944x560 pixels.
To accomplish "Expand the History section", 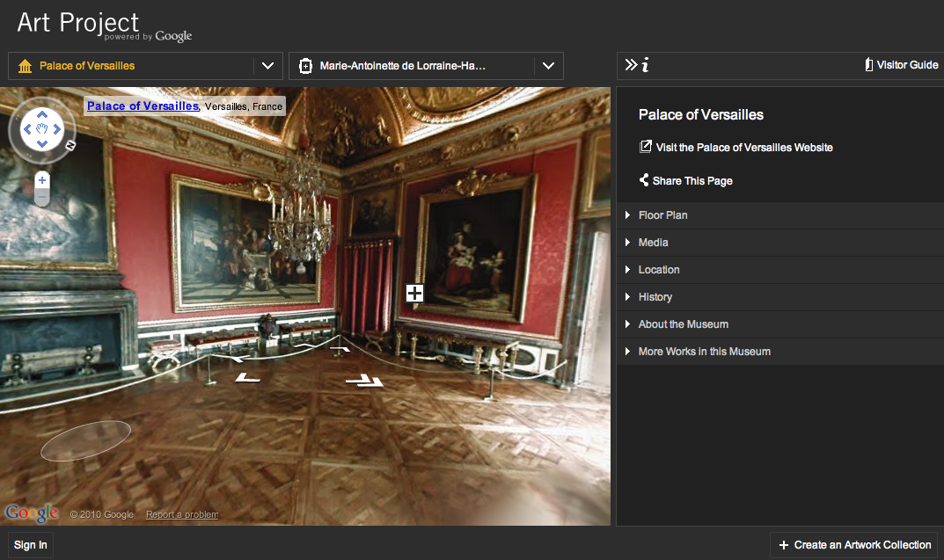I will pyautogui.click(x=655, y=297).
